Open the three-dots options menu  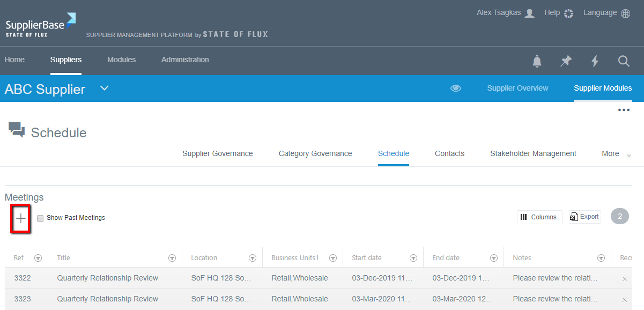(623, 110)
